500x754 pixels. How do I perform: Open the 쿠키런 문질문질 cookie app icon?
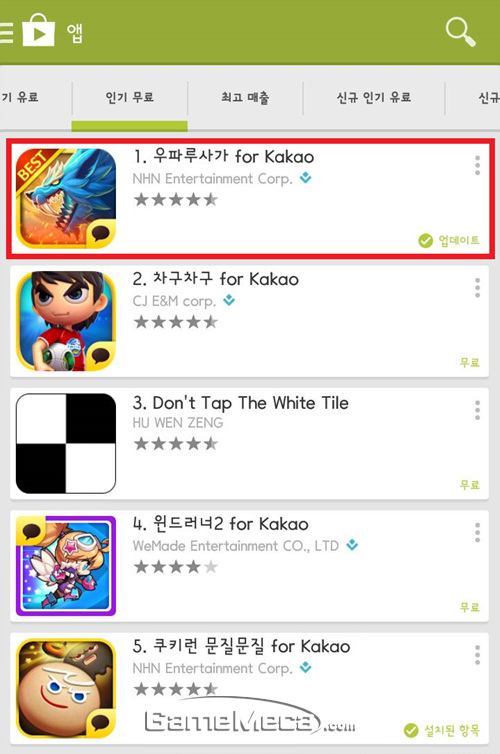pos(66,689)
